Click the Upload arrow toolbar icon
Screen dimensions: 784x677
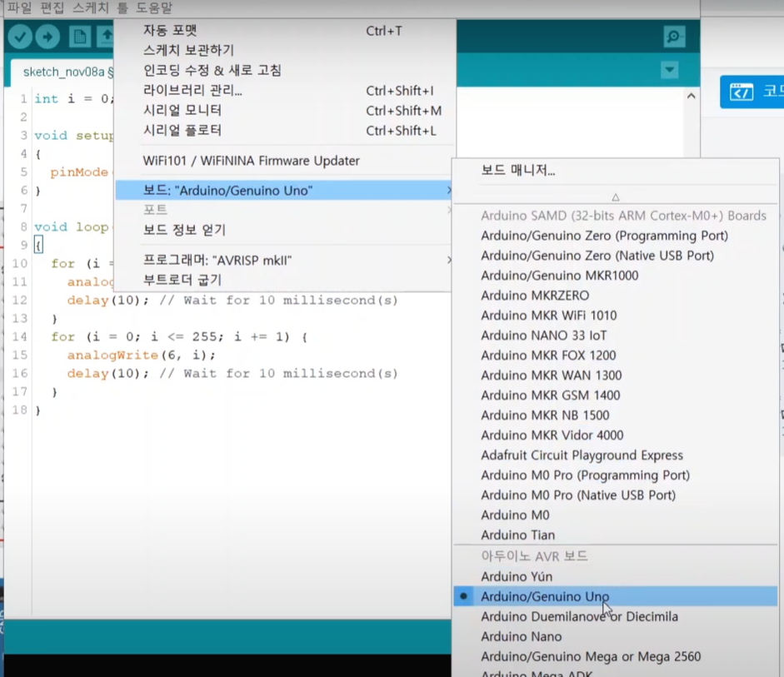click(48, 37)
